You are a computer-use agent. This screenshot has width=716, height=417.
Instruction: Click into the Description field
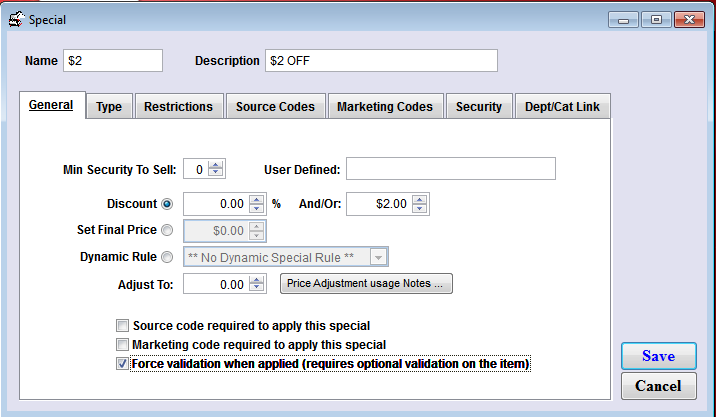coord(381,61)
